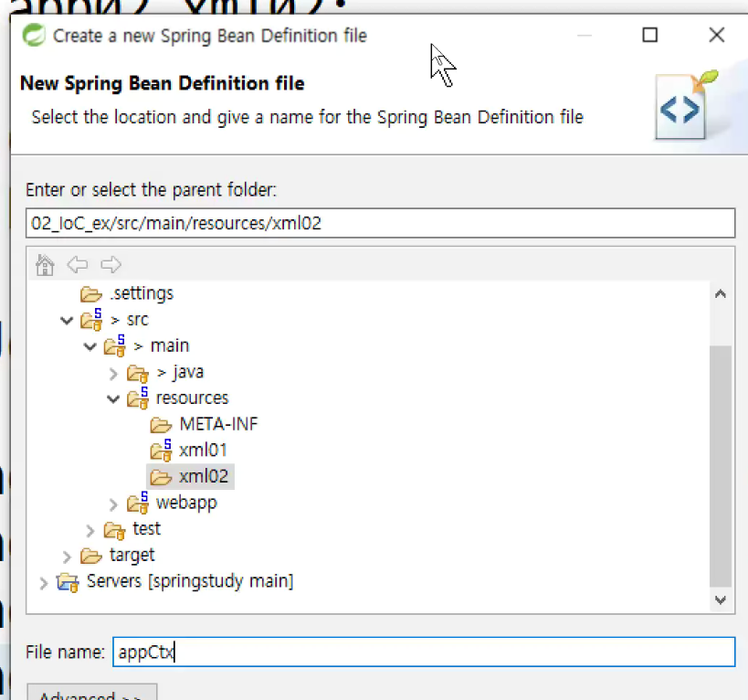
Task: Collapse the resources folder node
Action: (113, 399)
